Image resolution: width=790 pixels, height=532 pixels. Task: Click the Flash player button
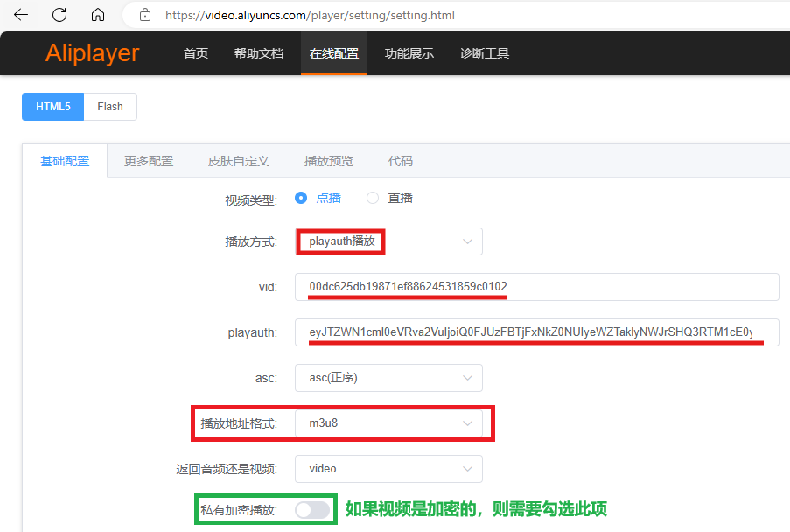(x=110, y=107)
